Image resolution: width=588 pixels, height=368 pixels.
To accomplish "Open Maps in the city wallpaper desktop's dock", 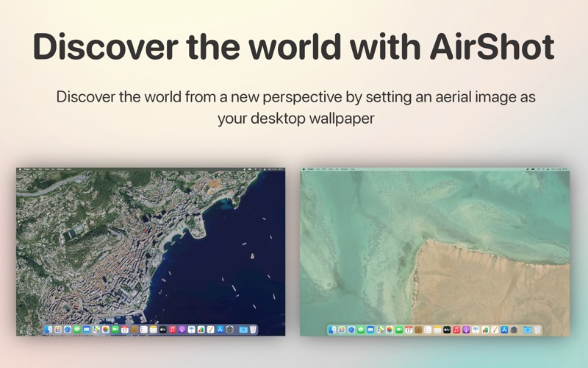I will pyautogui.click(x=96, y=329).
